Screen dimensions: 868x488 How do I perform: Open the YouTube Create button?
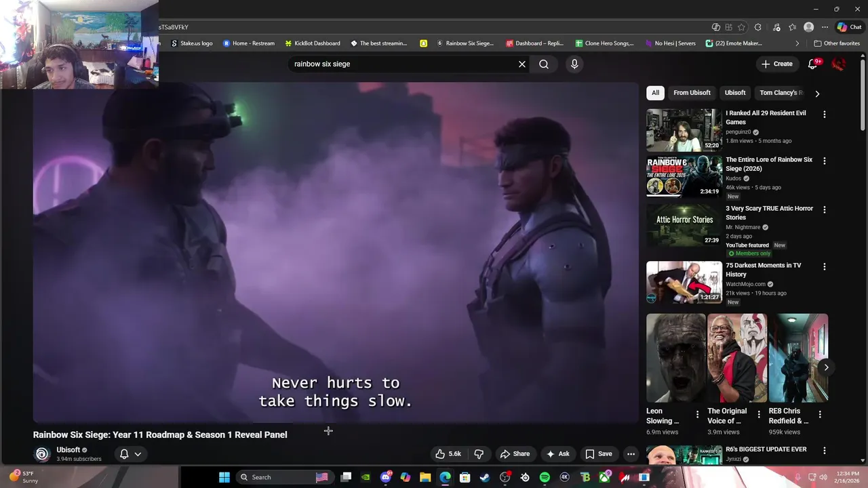point(777,64)
